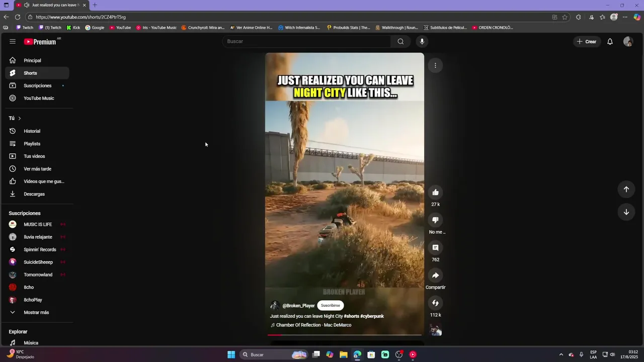This screenshot has height=362, width=644.
Task: Open Descargas in the sidebar
Action: pos(37,194)
